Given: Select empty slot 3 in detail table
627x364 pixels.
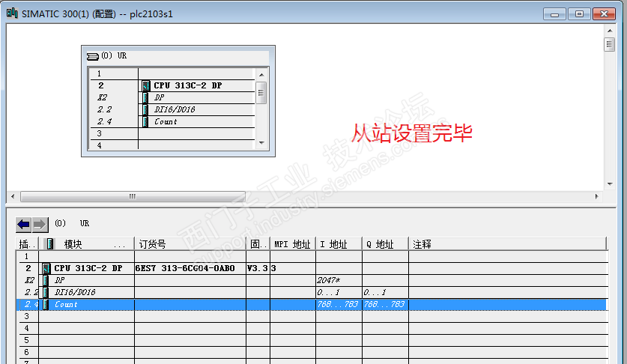Looking at the screenshot, I should [312, 316].
